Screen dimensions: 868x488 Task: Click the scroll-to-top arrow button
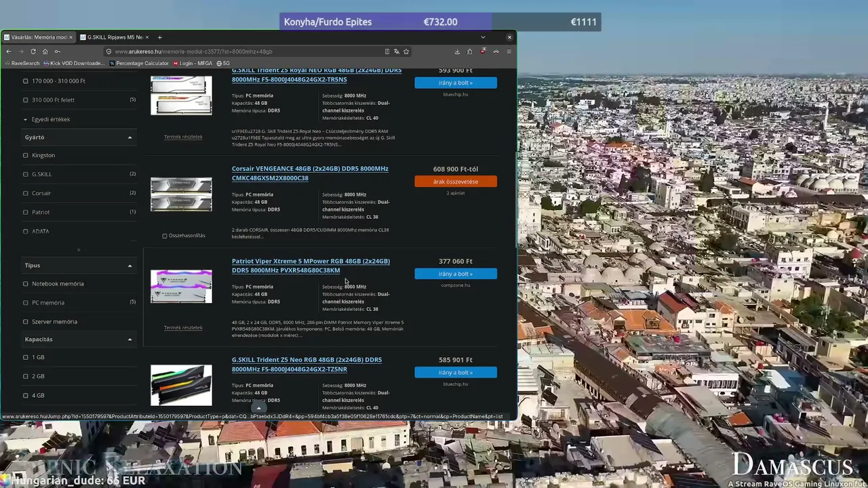coord(258,408)
